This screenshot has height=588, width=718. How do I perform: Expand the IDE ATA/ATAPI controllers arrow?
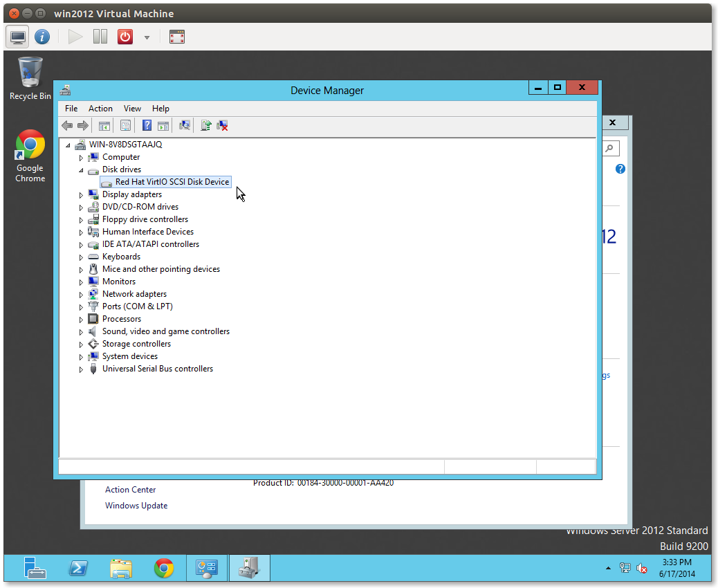click(81, 245)
